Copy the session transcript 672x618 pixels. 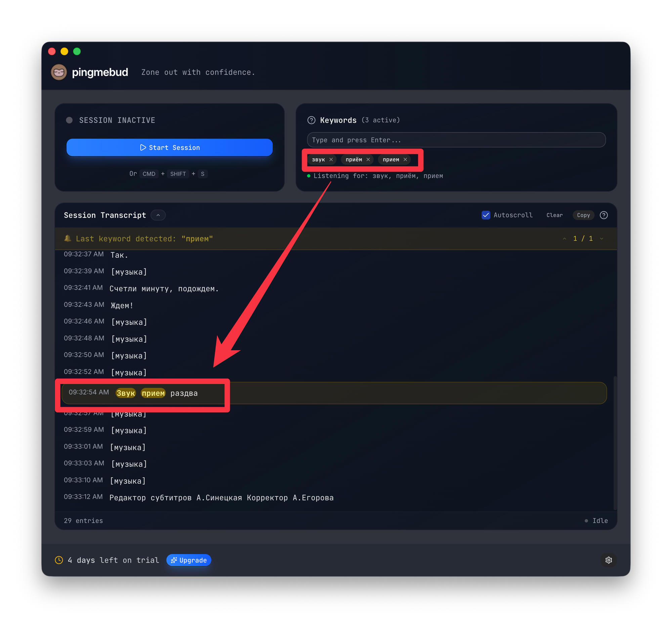coord(583,215)
